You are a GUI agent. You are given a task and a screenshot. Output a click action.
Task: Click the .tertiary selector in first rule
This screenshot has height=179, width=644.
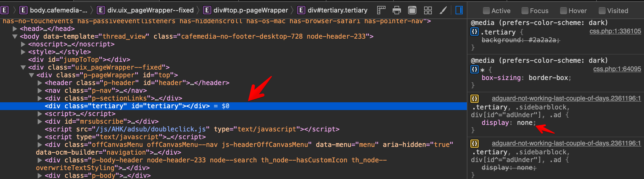click(498, 32)
